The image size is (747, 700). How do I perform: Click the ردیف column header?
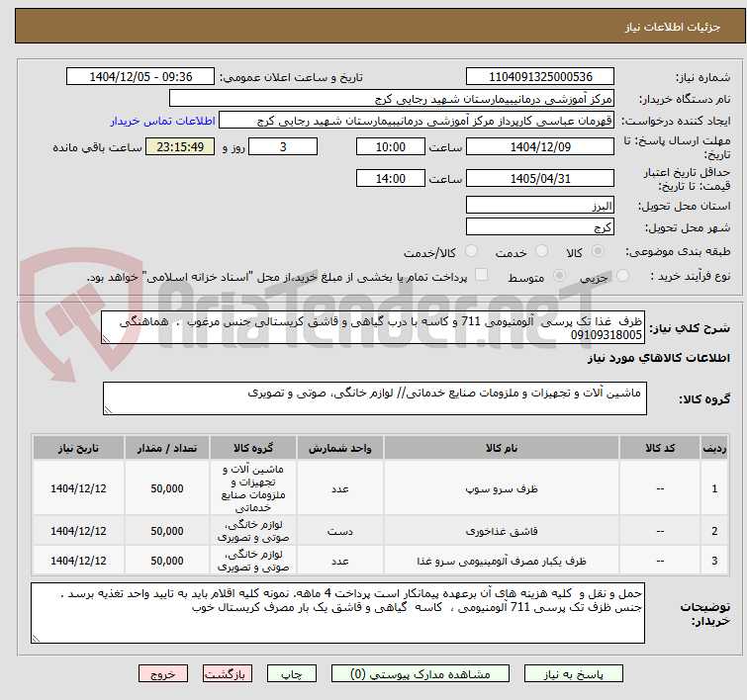tap(714, 448)
